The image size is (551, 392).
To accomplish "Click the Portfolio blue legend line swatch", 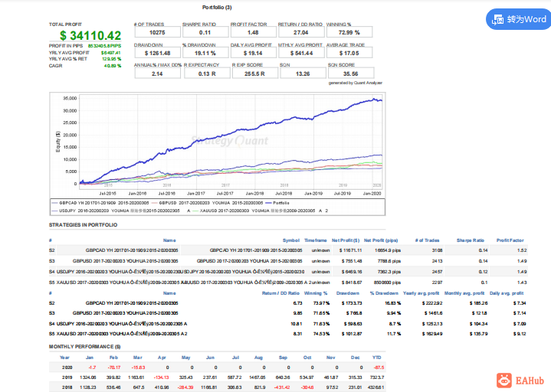I will (x=268, y=203).
